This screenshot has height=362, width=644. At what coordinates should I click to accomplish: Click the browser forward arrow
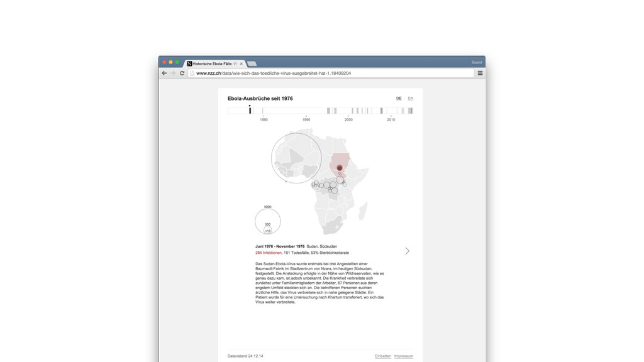173,73
